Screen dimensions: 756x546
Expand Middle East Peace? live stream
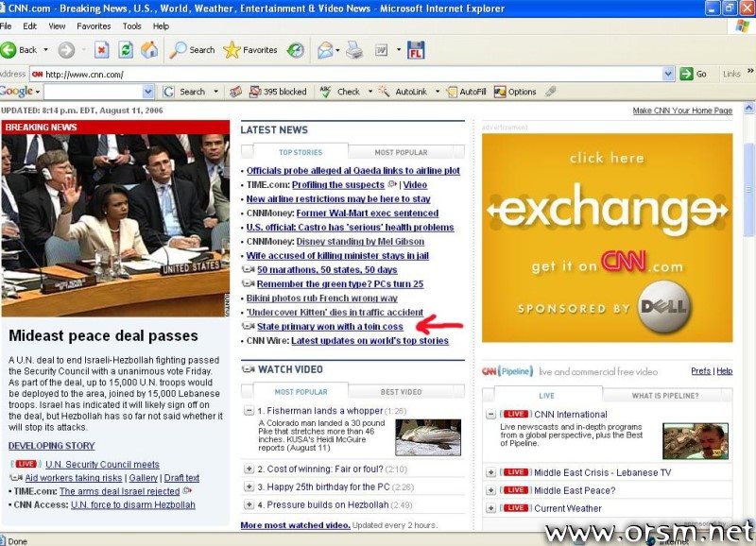490,490
